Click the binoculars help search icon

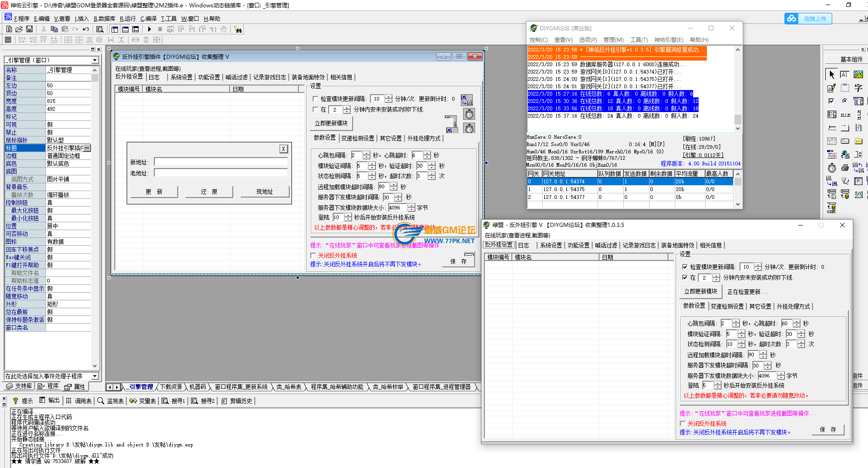[238, 29]
